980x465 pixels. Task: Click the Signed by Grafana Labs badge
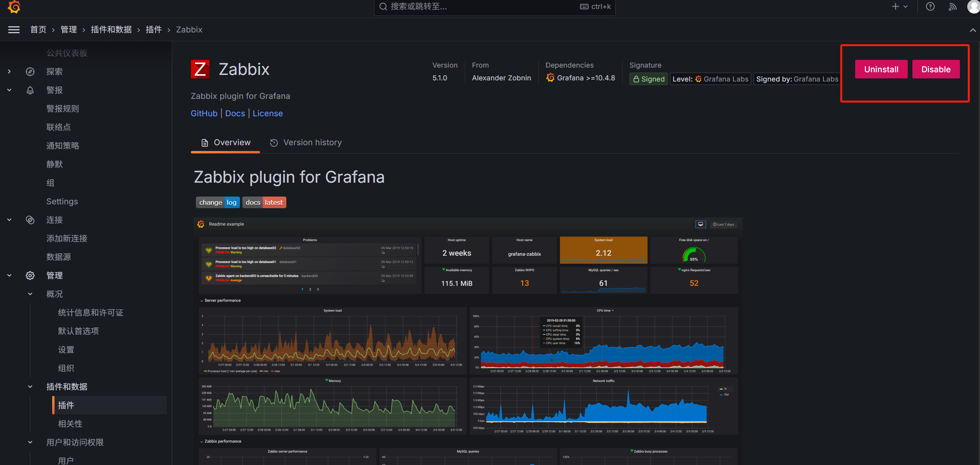click(x=797, y=79)
